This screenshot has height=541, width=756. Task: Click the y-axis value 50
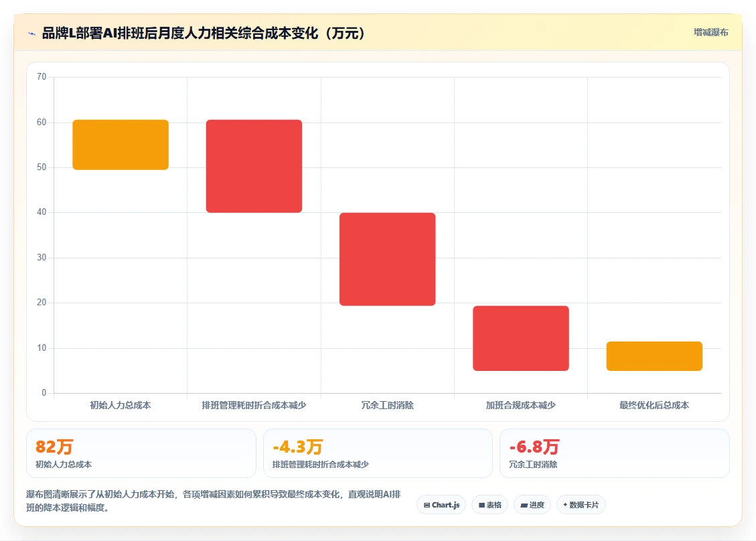42,167
